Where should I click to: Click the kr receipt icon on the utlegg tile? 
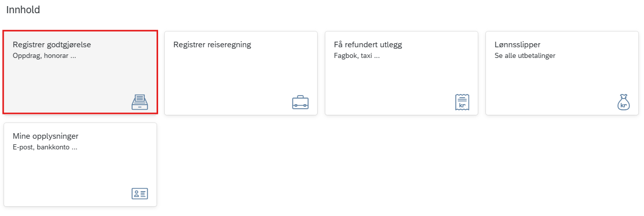coord(462,102)
